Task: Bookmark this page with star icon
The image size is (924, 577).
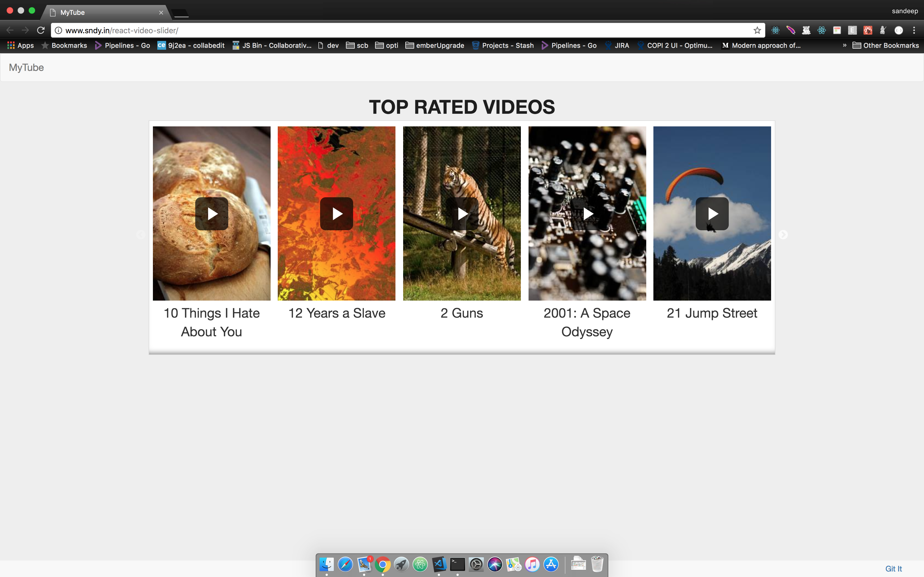Action: point(757,30)
